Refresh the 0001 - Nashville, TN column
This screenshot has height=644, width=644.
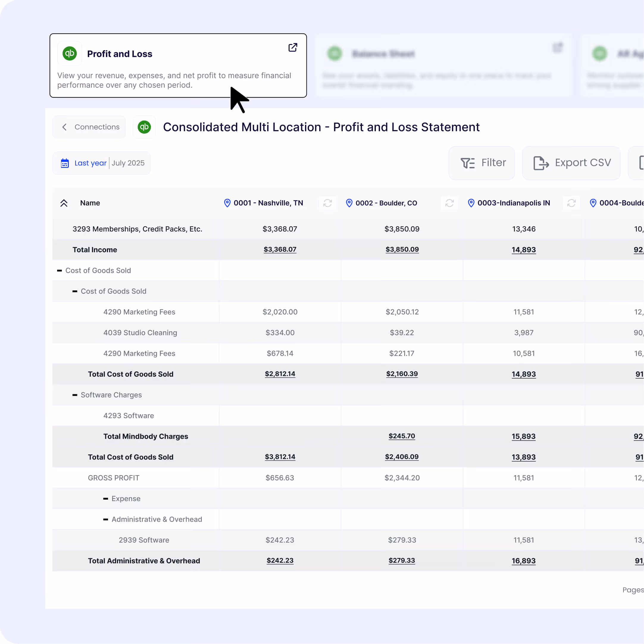click(x=327, y=203)
